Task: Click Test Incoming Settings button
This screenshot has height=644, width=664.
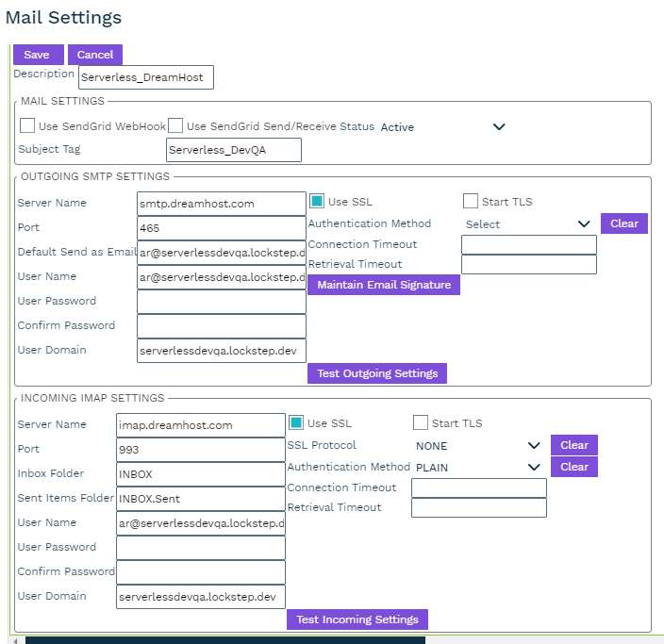Action: (x=357, y=619)
